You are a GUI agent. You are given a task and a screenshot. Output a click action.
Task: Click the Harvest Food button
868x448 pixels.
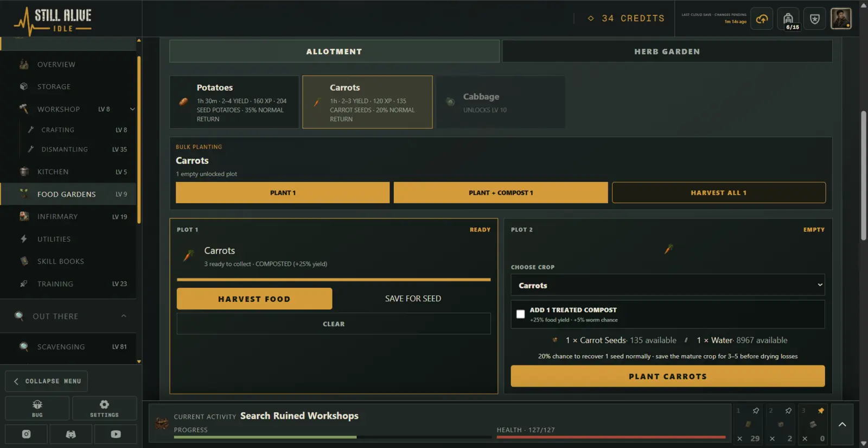pos(254,299)
